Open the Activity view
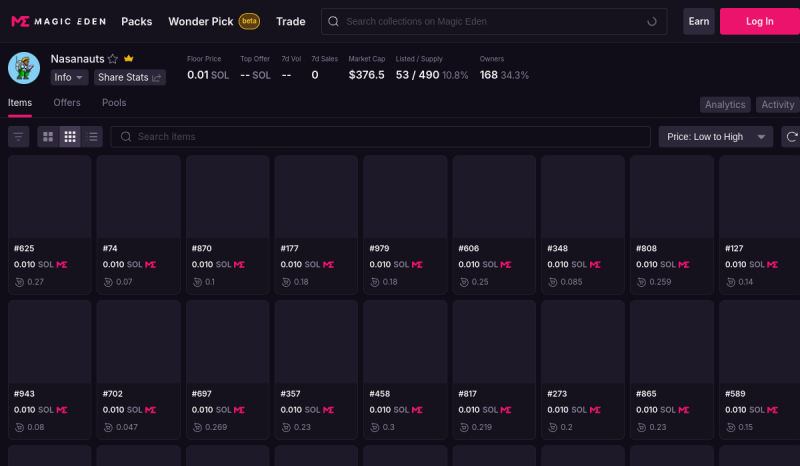This screenshot has width=800, height=466. pyautogui.click(x=778, y=105)
